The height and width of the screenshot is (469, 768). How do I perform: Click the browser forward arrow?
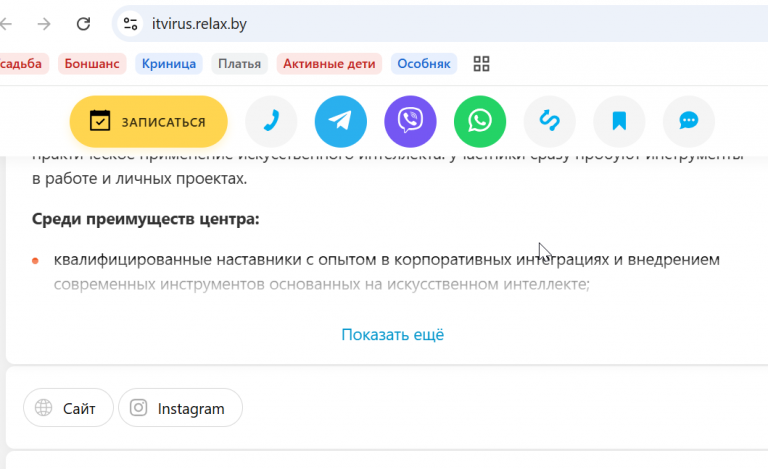[44, 23]
